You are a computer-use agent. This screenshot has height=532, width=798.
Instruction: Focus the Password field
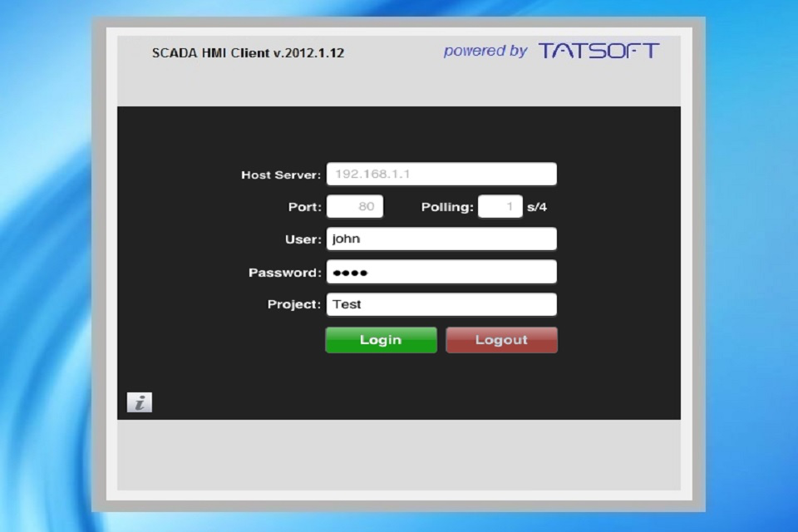[x=441, y=272]
